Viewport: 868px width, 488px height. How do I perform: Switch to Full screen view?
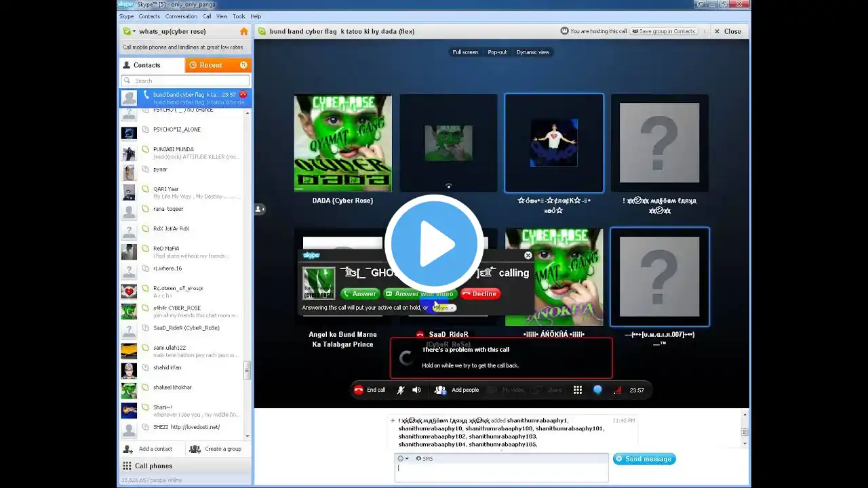[x=465, y=52]
